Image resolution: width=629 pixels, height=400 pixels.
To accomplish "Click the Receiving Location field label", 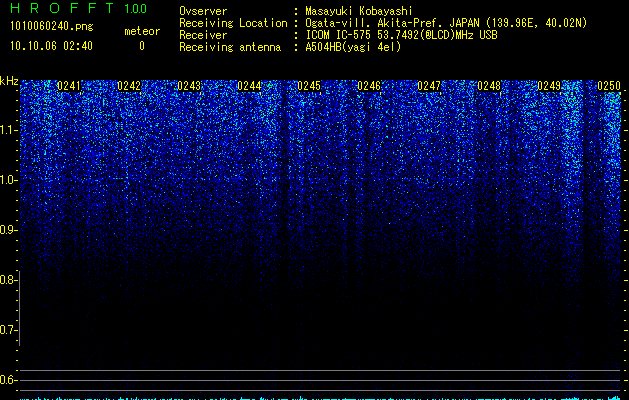I will pos(233,23).
